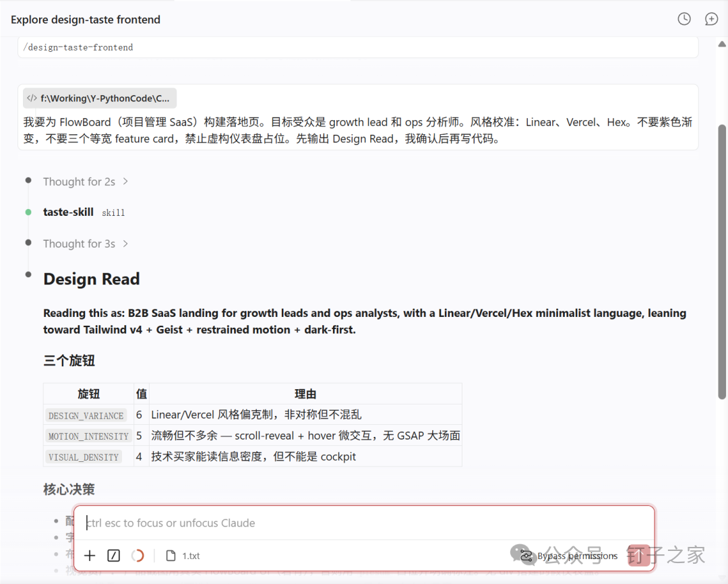Screen dimensions: 728x584
Task: Click the 1.txt attached file label
Action: (x=191, y=556)
